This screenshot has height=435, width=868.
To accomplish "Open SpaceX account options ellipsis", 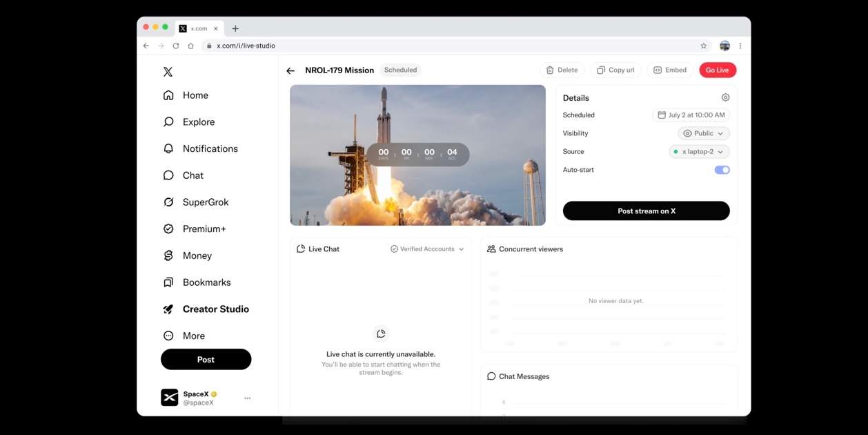I will click(x=247, y=398).
